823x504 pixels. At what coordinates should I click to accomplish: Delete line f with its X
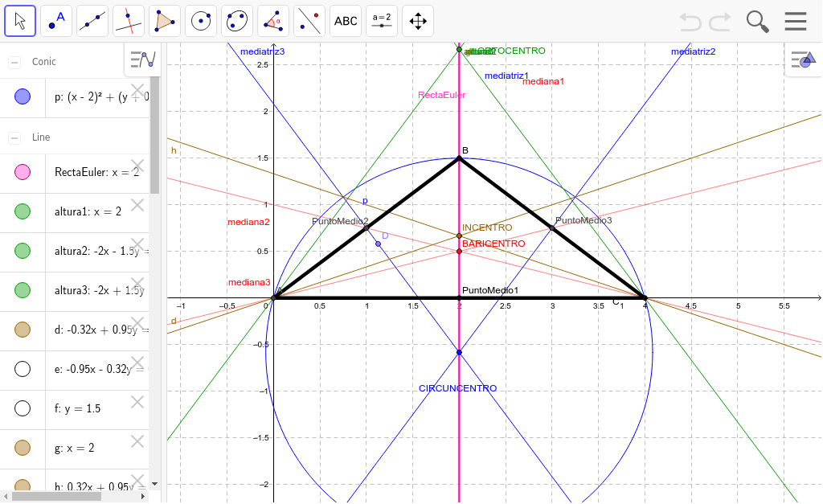coord(137,402)
